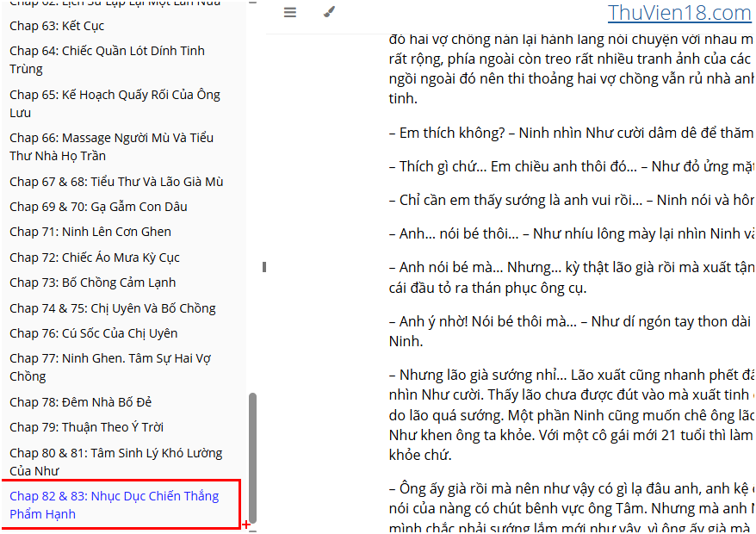Open Chap 74 & 75 chapter
The height and width of the screenshot is (534, 756).
113,308
